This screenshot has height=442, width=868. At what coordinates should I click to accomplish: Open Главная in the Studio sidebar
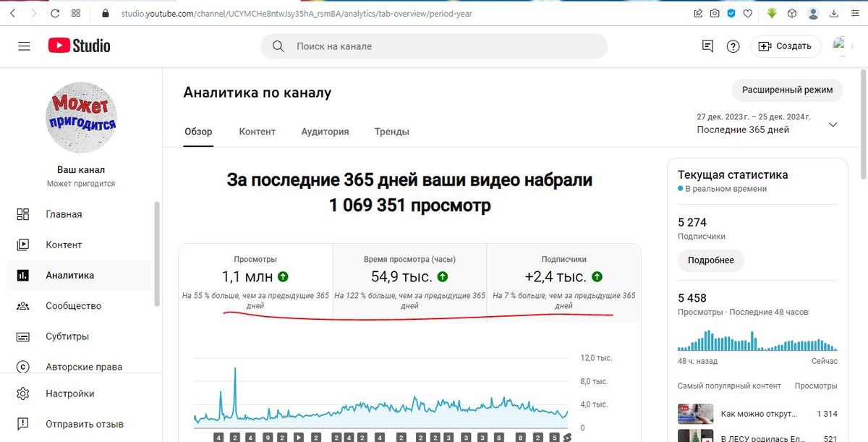(x=65, y=214)
